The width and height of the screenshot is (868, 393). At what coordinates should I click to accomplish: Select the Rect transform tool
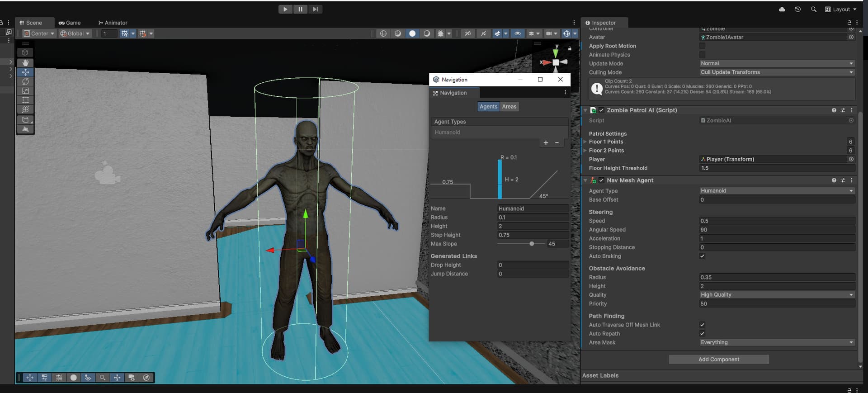pos(25,100)
